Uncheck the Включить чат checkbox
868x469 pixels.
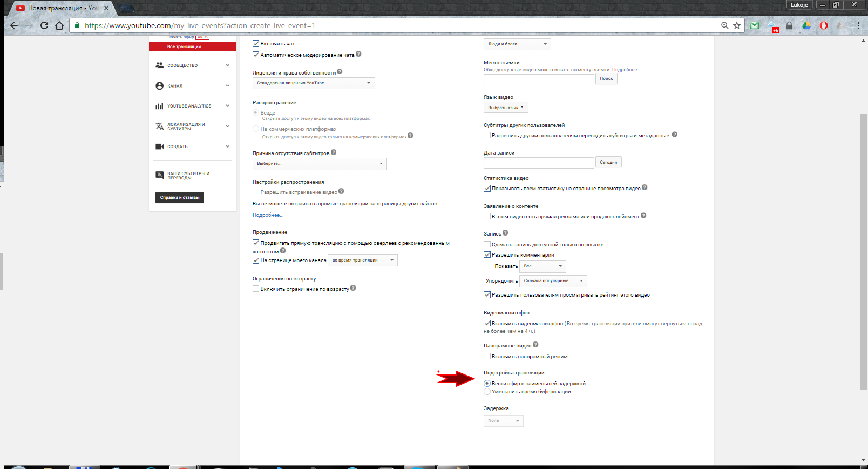pos(256,44)
